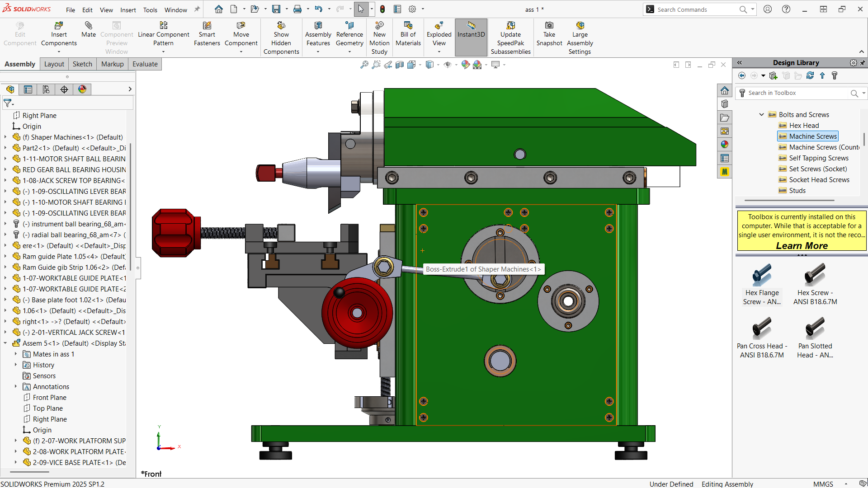The height and width of the screenshot is (488, 868).
Task: Click the Zoom to Fit icon
Action: (x=364, y=65)
